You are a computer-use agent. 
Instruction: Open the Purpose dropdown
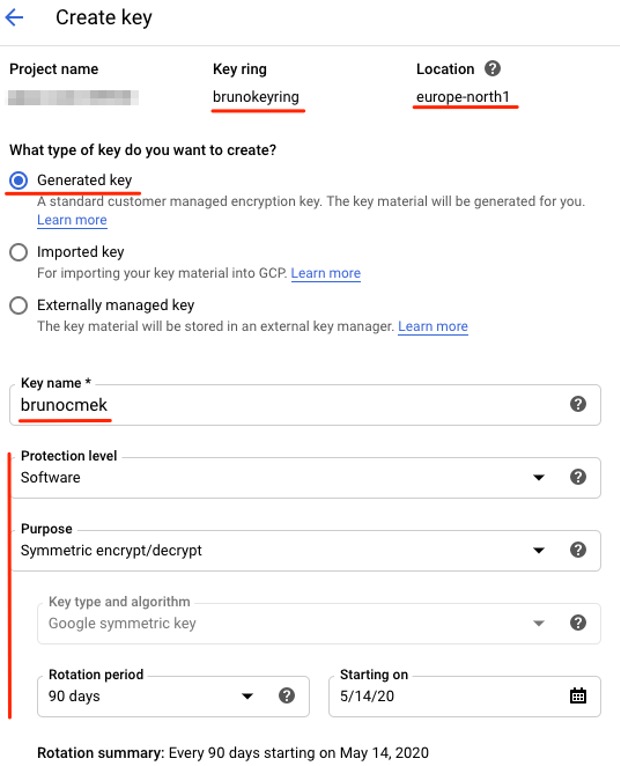tap(539, 550)
